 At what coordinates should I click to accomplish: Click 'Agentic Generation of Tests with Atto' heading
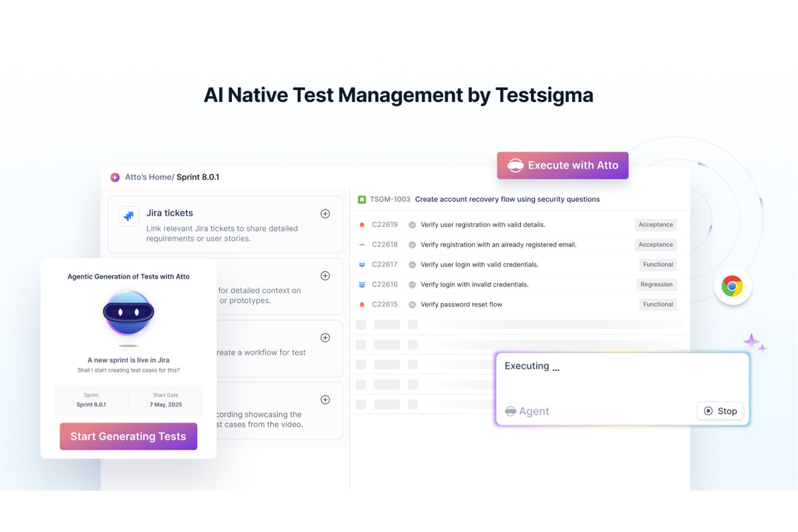pyautogui.click(x=128, y=277)
